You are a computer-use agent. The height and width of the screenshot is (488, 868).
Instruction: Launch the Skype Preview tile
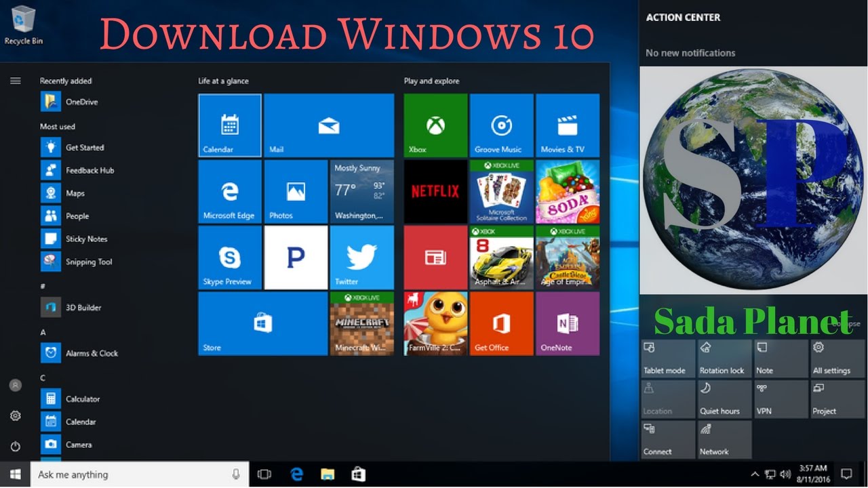tap(230, 258)
